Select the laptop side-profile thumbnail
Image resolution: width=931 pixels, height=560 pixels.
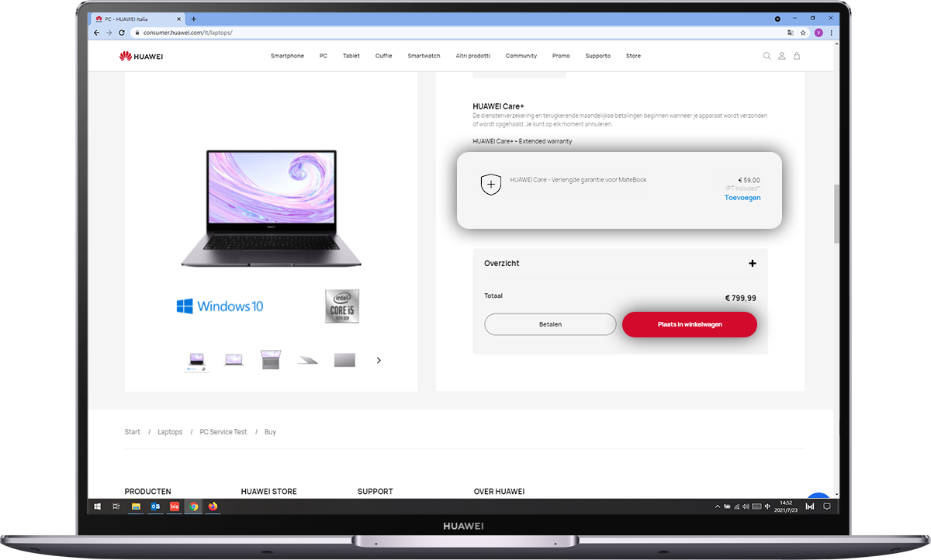[308, 361]
